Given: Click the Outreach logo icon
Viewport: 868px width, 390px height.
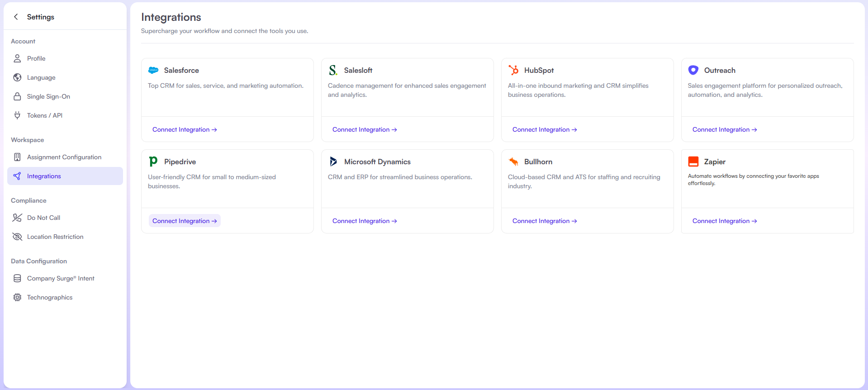Looking at the screenshot, I should click(693, 70).
